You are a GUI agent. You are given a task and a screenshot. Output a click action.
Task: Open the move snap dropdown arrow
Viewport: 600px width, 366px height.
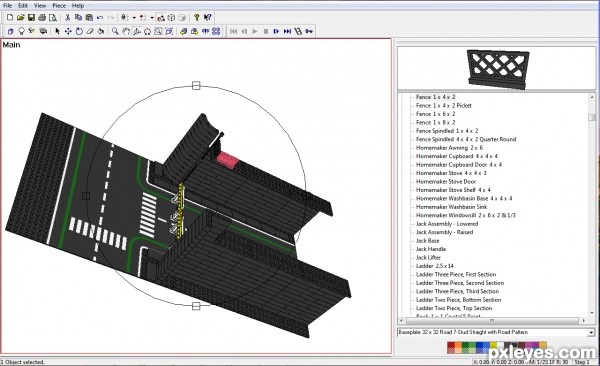[152, 18]
